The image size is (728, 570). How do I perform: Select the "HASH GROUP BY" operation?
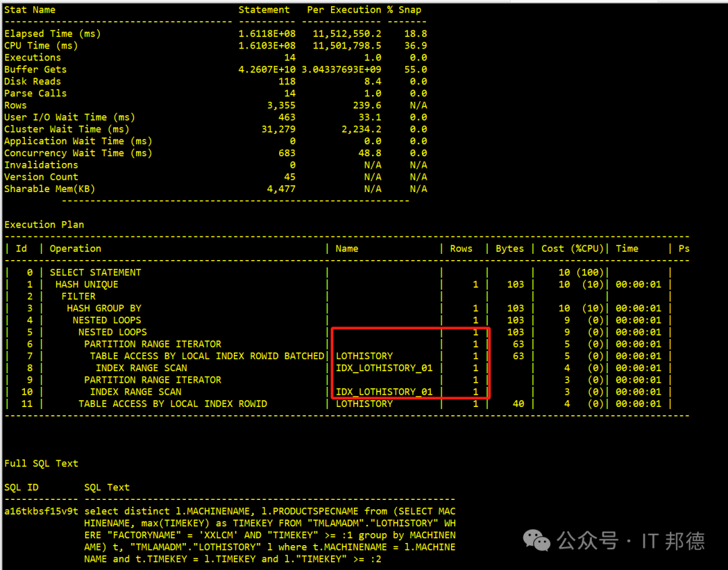(104, 308)
